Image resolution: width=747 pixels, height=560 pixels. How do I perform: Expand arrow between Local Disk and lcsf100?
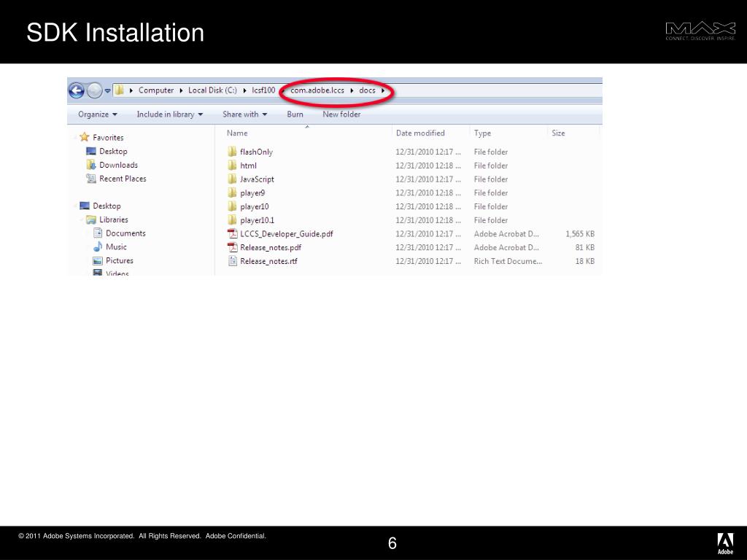244,90
